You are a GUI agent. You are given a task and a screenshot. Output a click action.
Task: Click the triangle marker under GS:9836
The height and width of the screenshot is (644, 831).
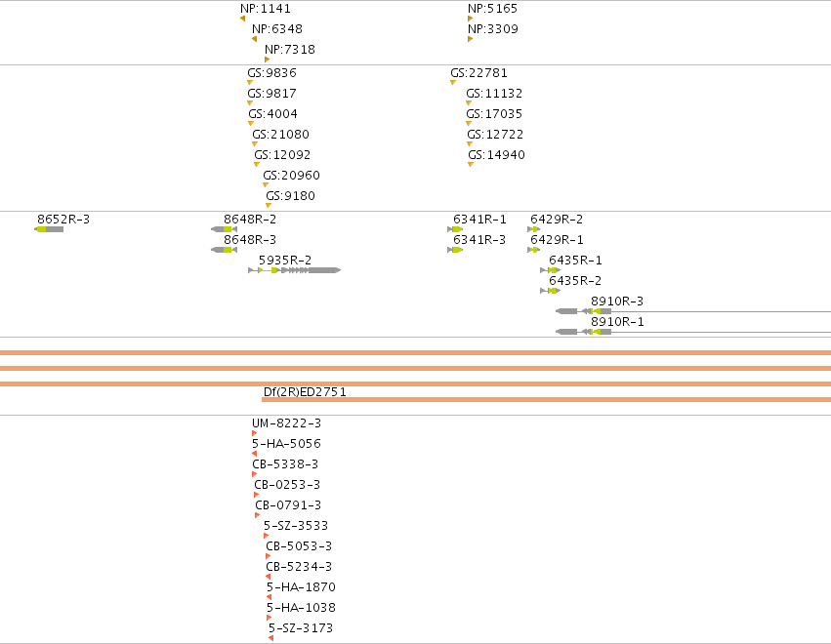pyautogui.click(x=250, y=83)
